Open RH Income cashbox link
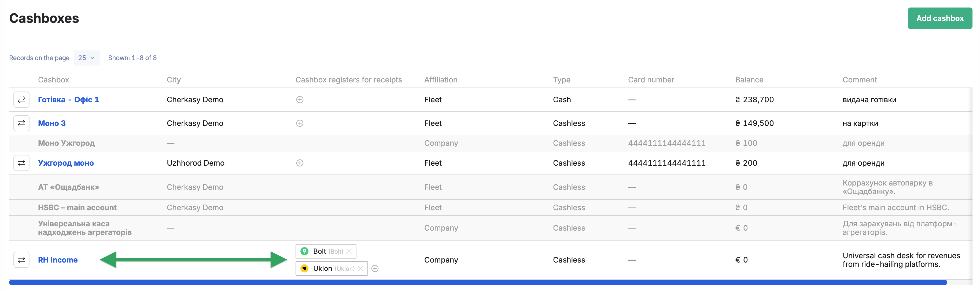The image size is (980, 291). click(x=58, y=260)
